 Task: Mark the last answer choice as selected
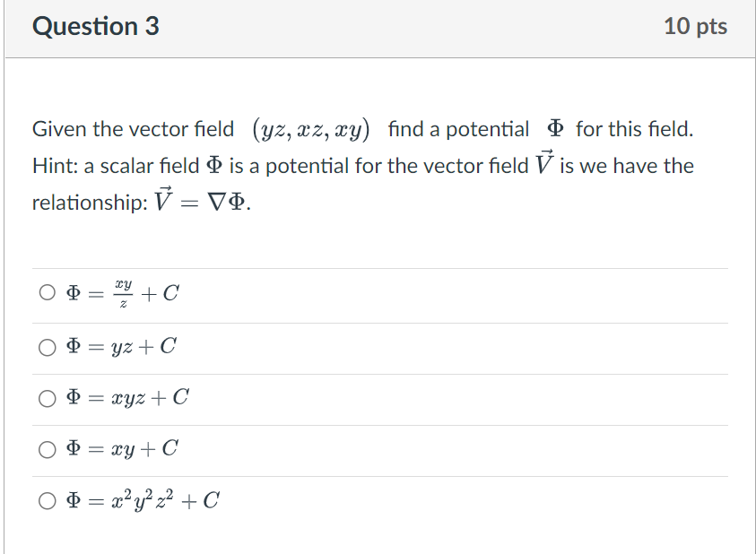[47, 501]
